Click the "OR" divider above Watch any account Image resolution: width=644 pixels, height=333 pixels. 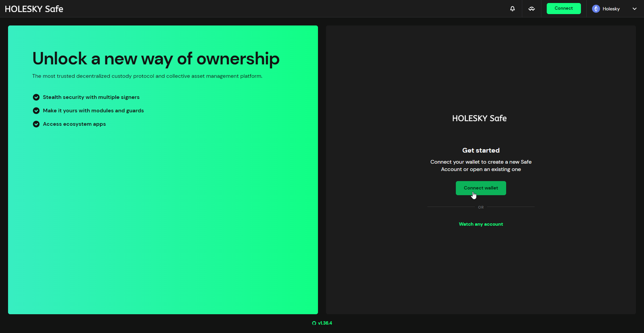pos(481,207)
